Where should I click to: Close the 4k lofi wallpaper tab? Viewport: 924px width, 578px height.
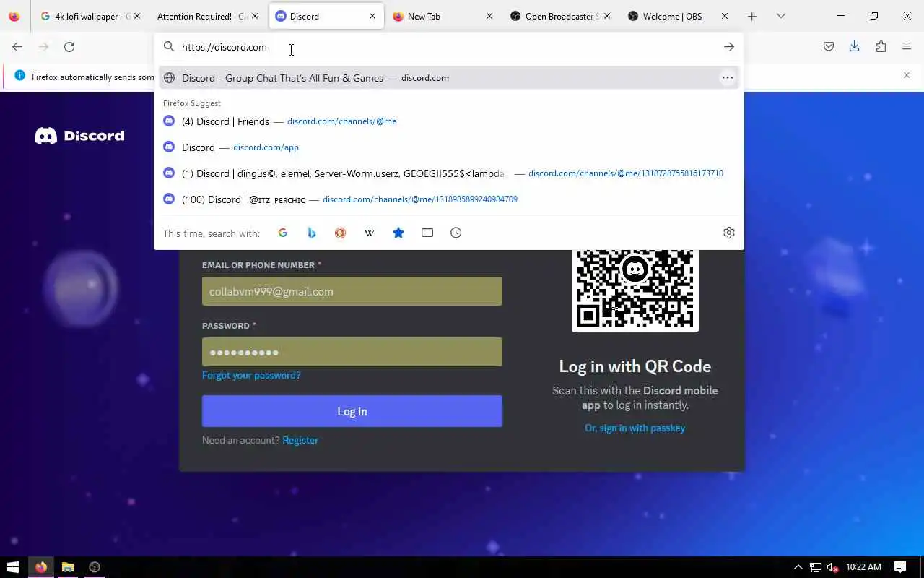[x=137, y=16]
